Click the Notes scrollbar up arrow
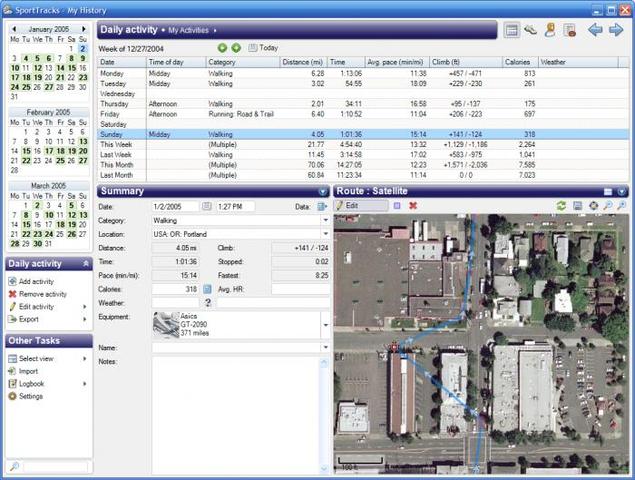635x480 pixels. click(324, 363)
